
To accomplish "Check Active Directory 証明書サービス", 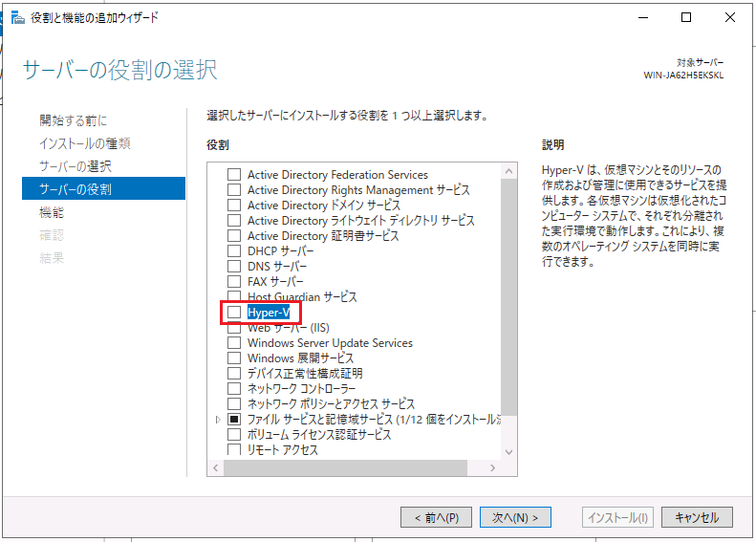I will pos(234,236).
